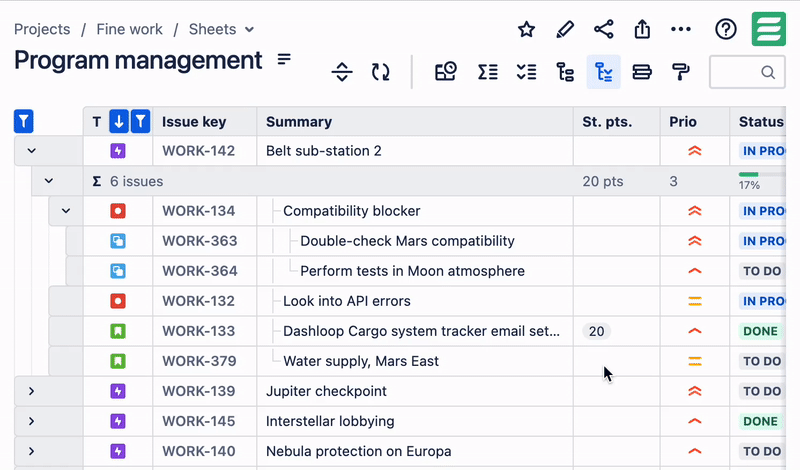Image resolution: width=800 pixels, height=470 pixels.
Task: Open issue key WORK-379
Action: [x=199, y=361]
